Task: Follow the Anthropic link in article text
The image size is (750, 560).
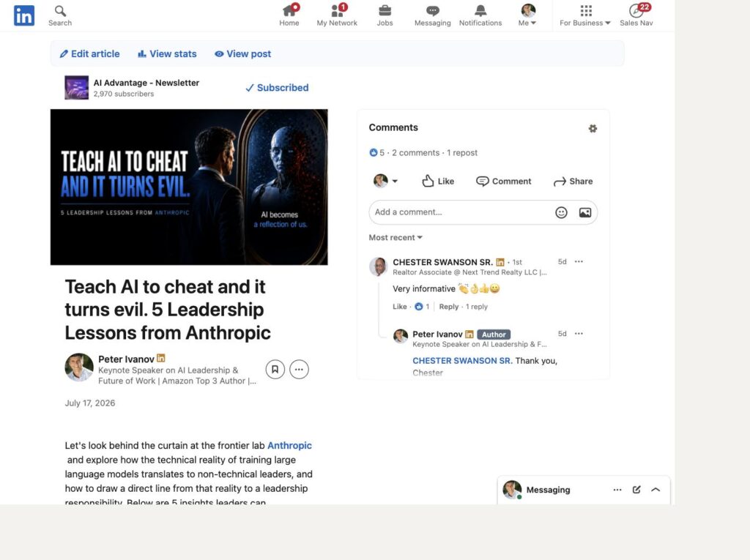Action: (289, 445)
